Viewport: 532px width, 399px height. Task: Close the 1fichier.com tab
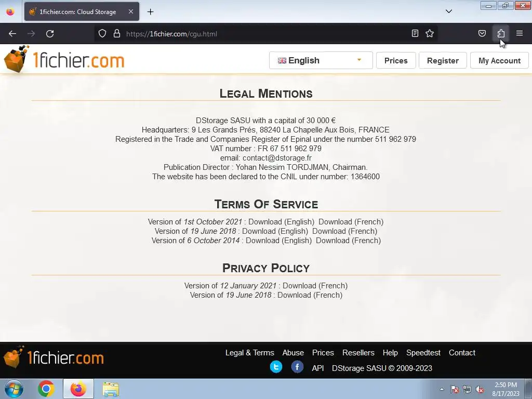pyautogui.click(x=131, y=11)
